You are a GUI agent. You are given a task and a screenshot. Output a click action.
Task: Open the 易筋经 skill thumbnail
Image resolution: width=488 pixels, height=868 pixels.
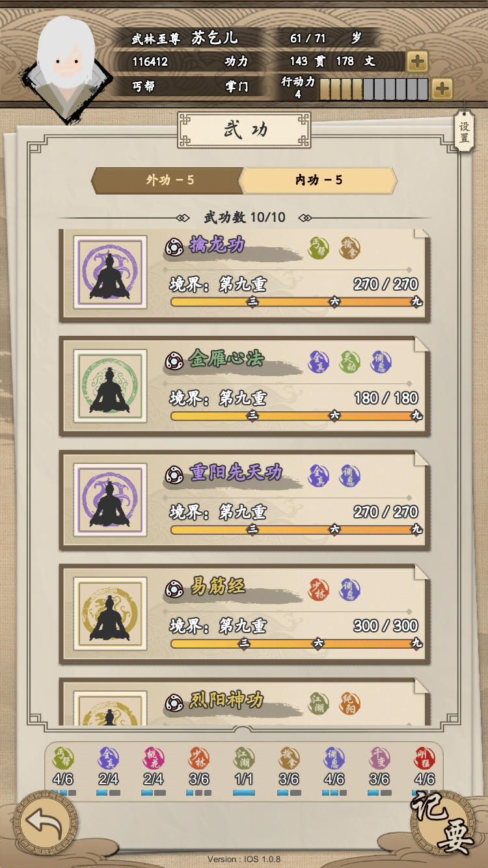[110, 614]
